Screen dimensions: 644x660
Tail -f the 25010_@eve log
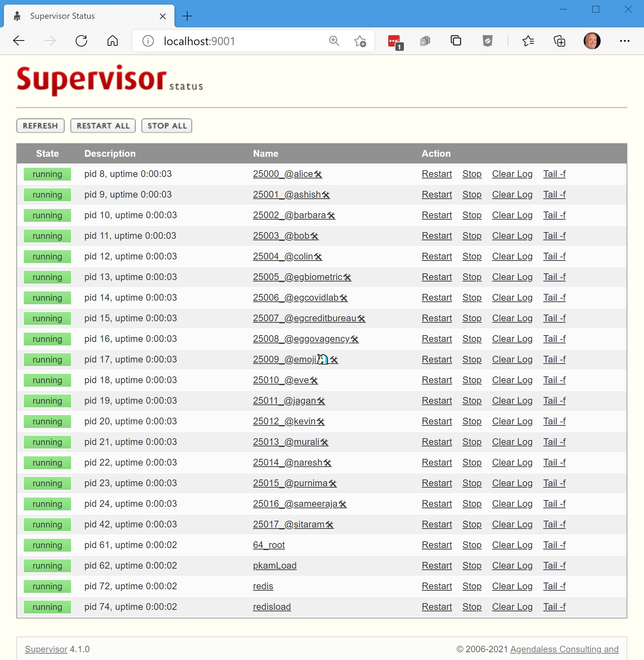pos(554,380)
